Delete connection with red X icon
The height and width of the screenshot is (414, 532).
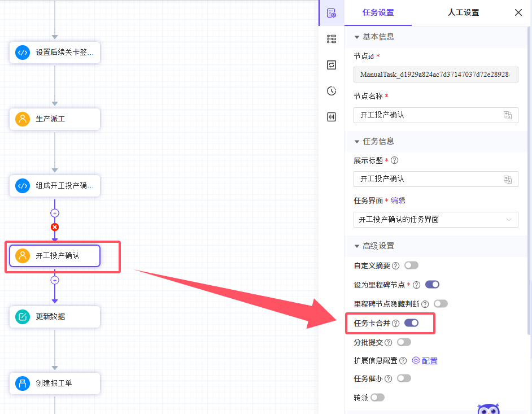(x=55, y=227)
